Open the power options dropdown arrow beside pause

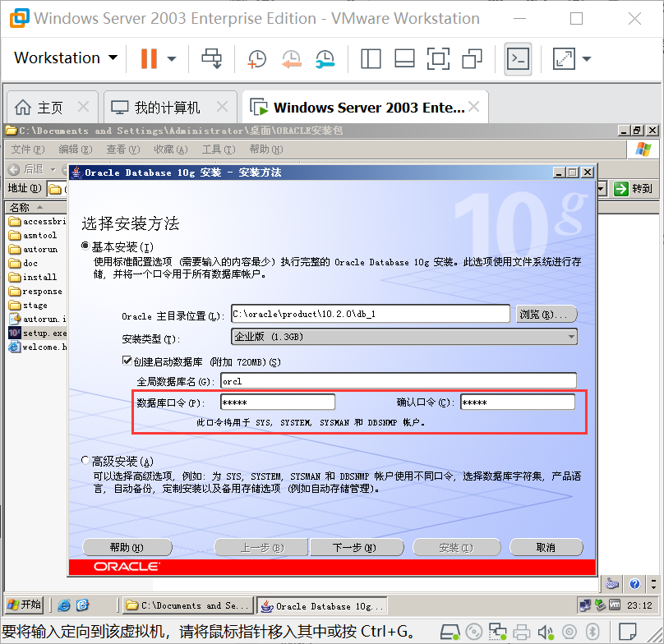(172, 59)
